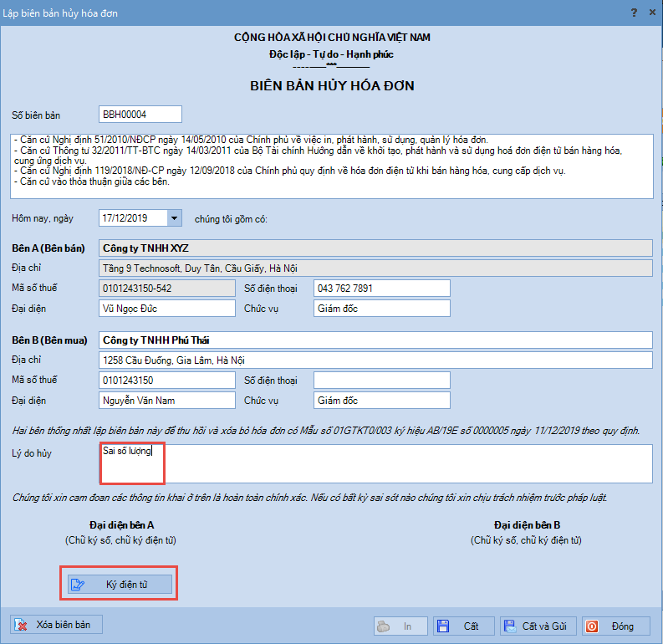
Task: Click the Đóng button label
Action: 622,626
